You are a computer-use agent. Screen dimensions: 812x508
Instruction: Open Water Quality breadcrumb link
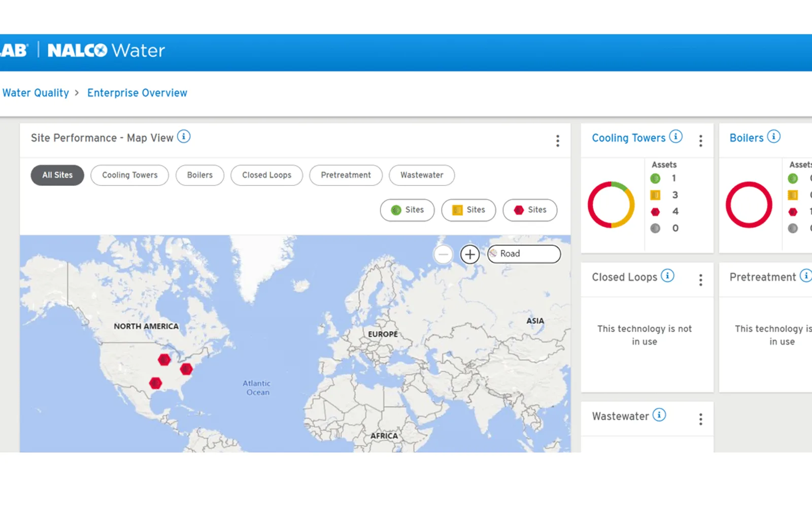[36, 93]
